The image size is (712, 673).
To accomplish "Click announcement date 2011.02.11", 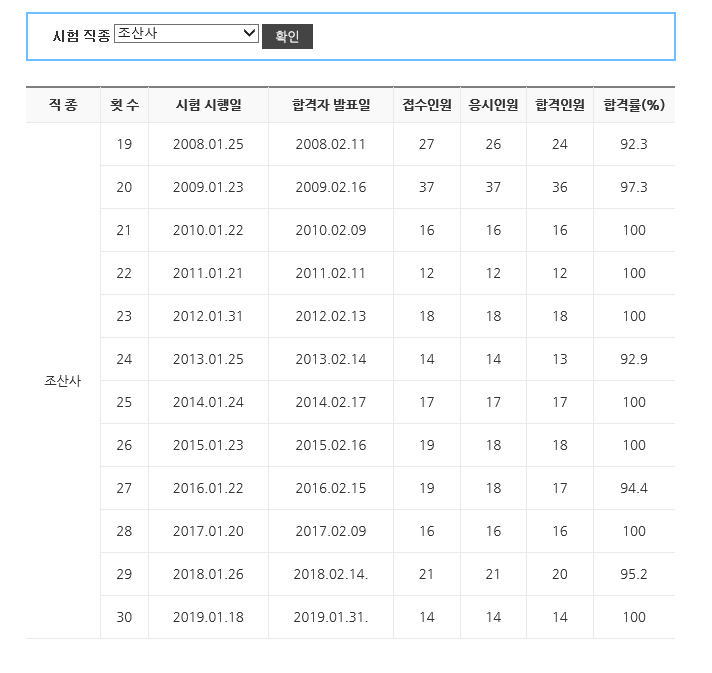I will pyautogui.click(x=331, y=273).
